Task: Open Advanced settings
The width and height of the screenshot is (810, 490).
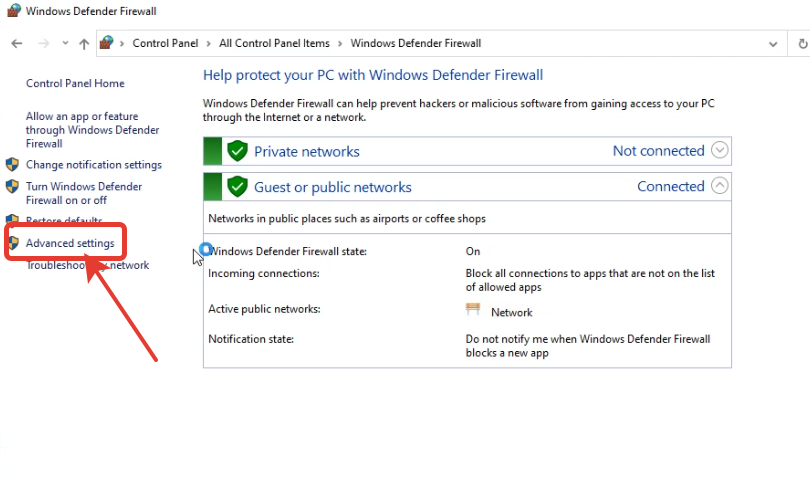Action: [x=70, y=243]
